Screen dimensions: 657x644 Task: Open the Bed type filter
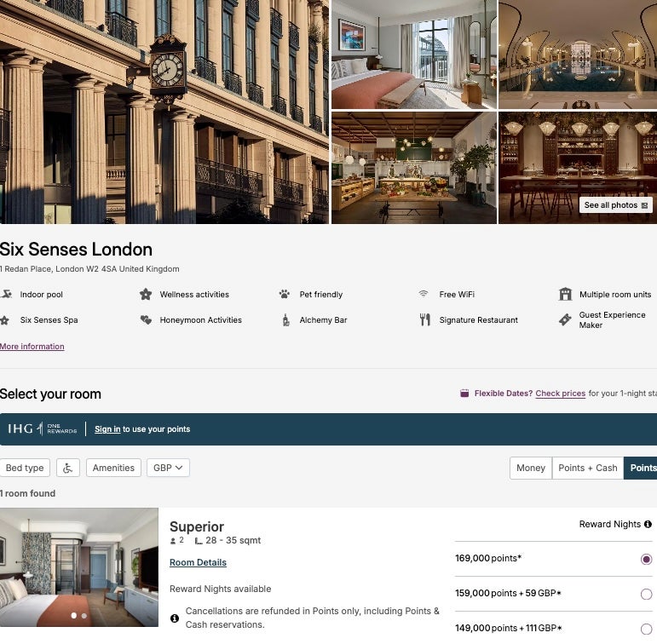pyautogui.click(x=25, y=468)
